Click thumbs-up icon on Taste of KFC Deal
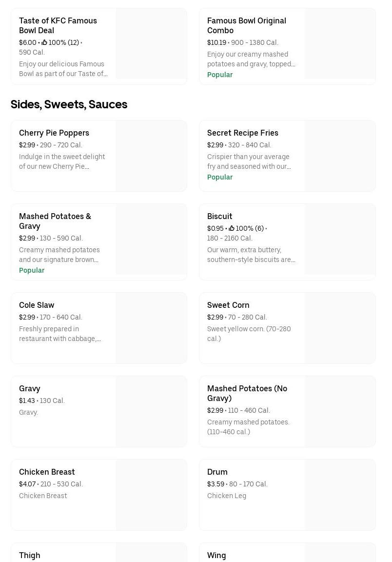The image size is (392, 562). [x=44, y=42]
